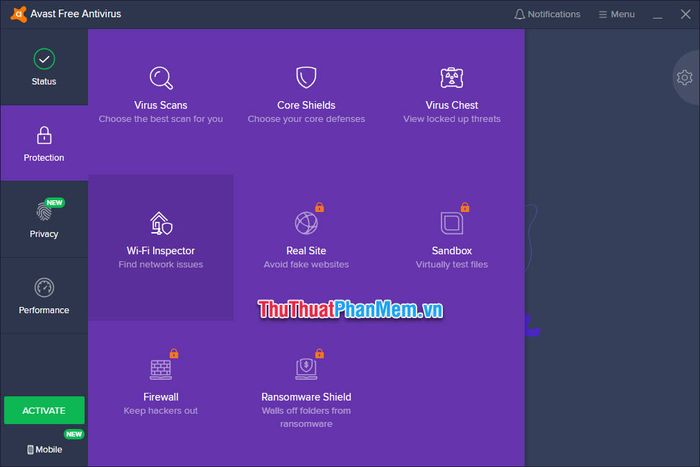
Task: Open the Virus Chest icon
Action: point(452,78)
